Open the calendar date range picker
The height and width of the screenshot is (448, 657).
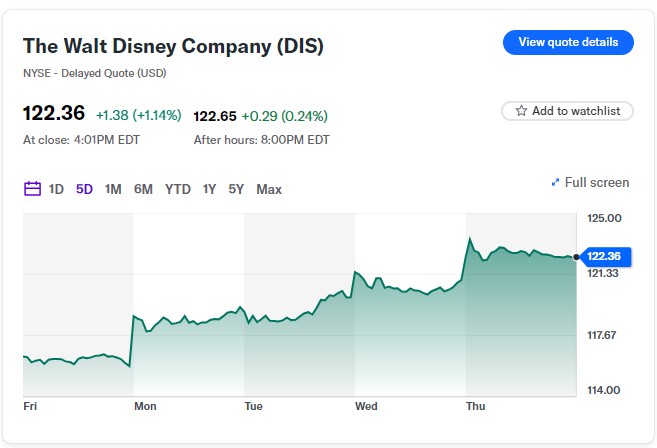pyautogui.click(x=32, y=189)
